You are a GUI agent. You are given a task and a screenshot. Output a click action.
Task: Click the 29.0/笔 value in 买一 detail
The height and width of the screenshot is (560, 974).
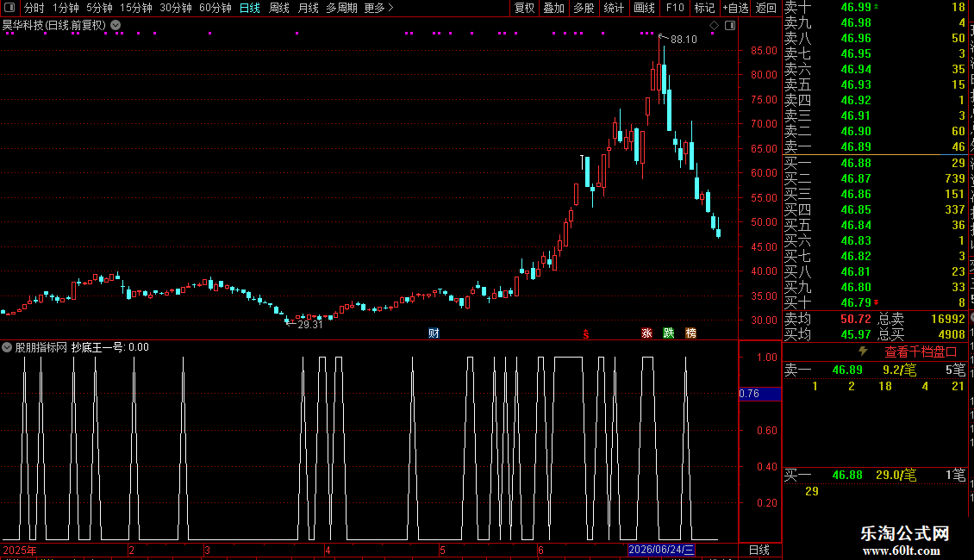pyautogui.click(x=896, y=476)
